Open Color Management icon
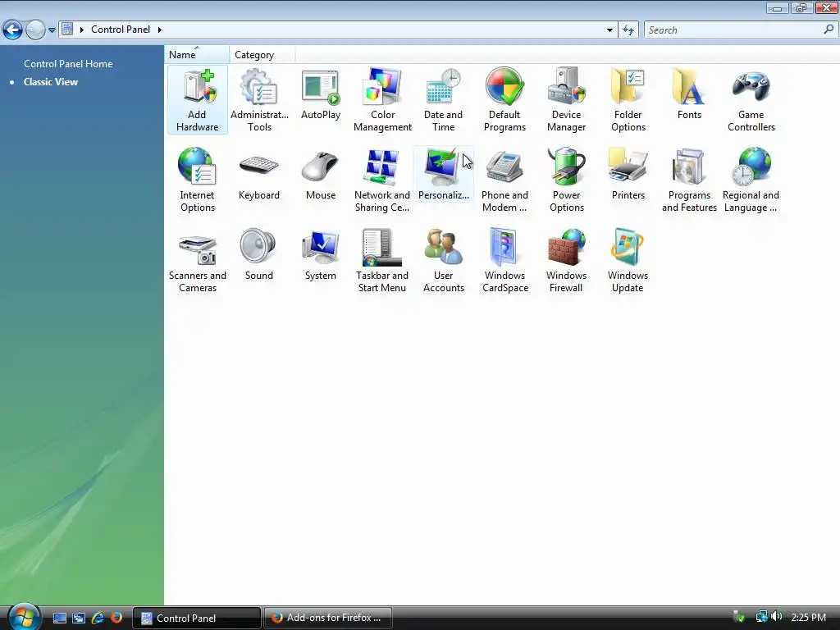The width and height of the screenshot is (840, 630). [382, 100]
